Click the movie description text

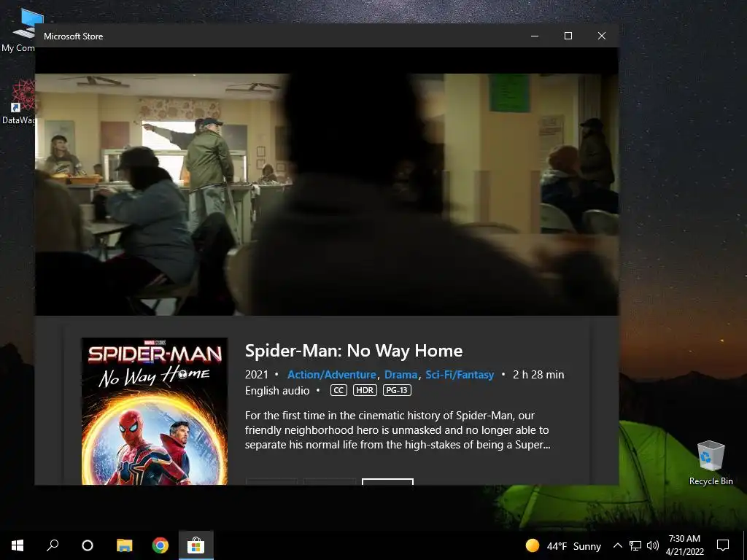(x=398, y=430)
